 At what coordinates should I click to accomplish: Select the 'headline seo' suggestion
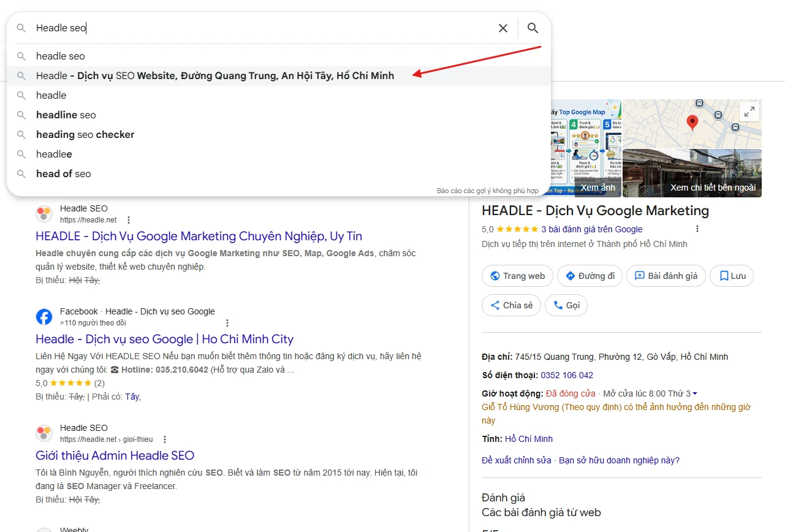point(66,115)
